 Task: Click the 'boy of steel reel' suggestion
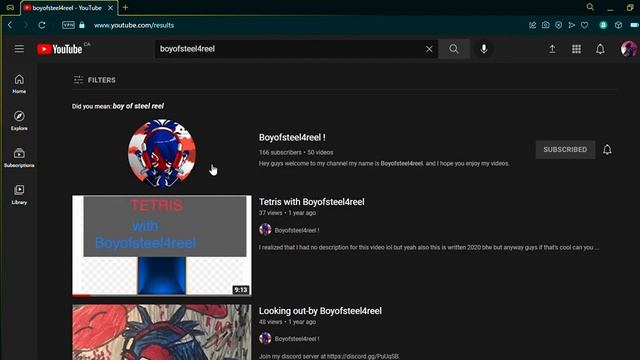point(138,106)
